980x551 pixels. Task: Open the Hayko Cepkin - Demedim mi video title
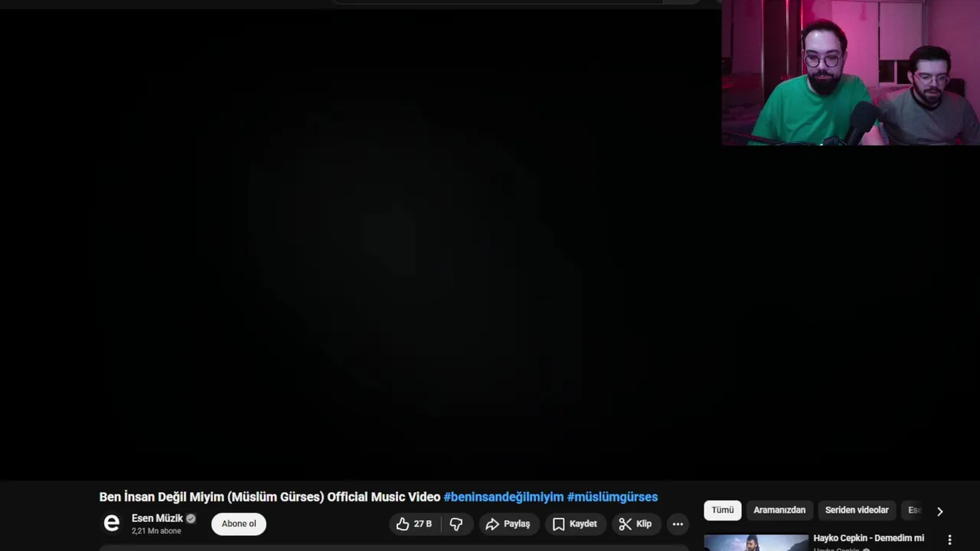(x=868, y=538)
